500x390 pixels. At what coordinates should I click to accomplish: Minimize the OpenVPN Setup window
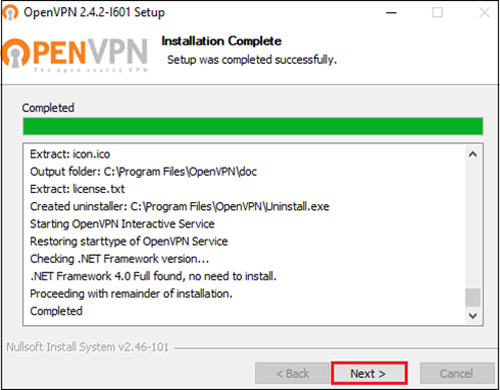(x=391, y=13)
